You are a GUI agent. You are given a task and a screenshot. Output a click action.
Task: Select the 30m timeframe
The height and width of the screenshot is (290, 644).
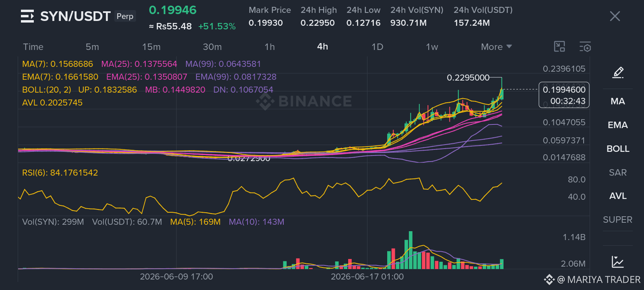pyautogui.click(x=212, y=47)
